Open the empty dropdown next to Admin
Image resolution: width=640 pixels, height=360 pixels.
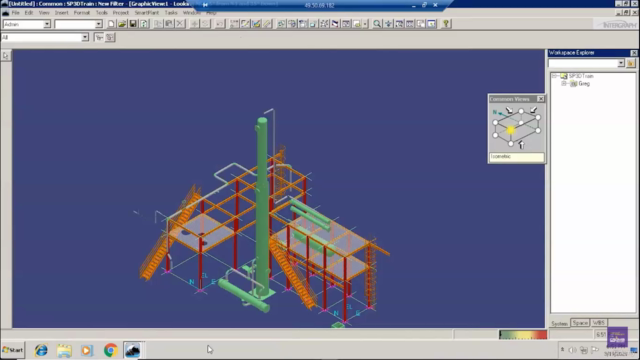coord(98,24)
